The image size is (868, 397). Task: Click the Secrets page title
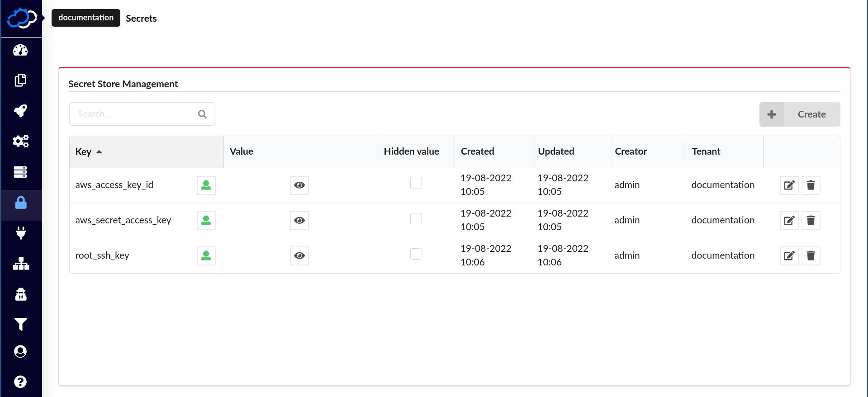(141, 19)
